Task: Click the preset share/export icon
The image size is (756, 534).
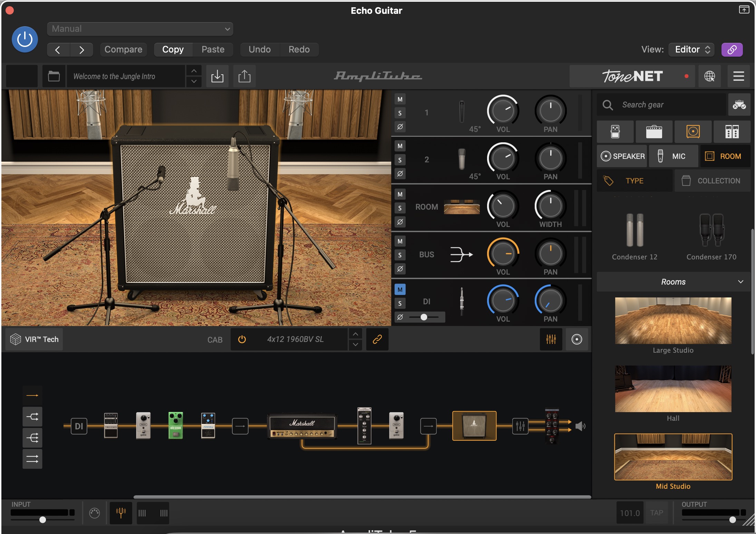Action: tap(244, 76)
